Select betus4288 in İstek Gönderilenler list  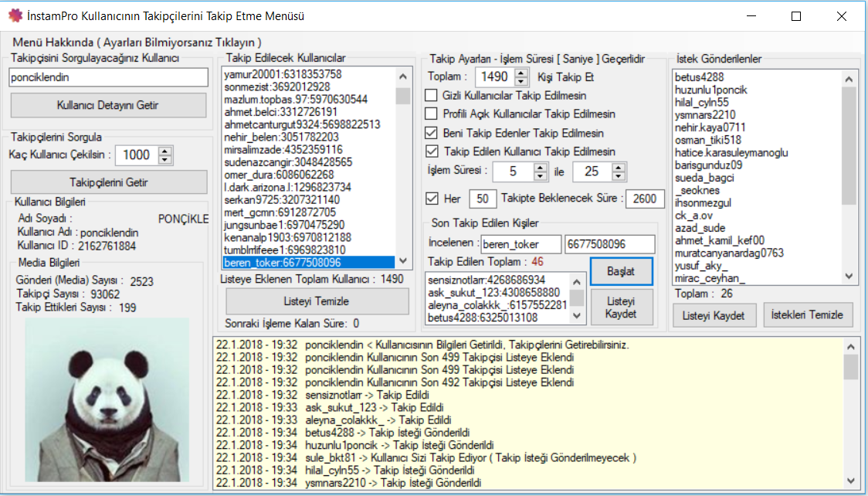coord(756,77)
